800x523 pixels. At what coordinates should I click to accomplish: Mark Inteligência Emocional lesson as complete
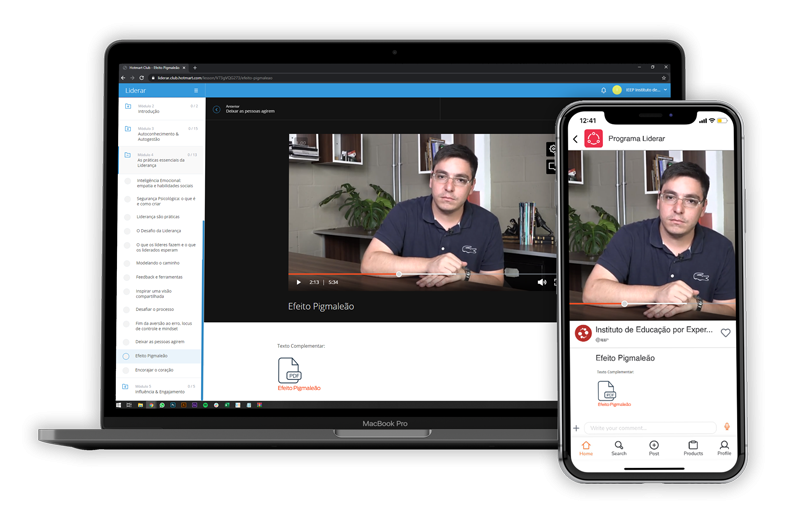pyautogui.click(x=128, y=182)
